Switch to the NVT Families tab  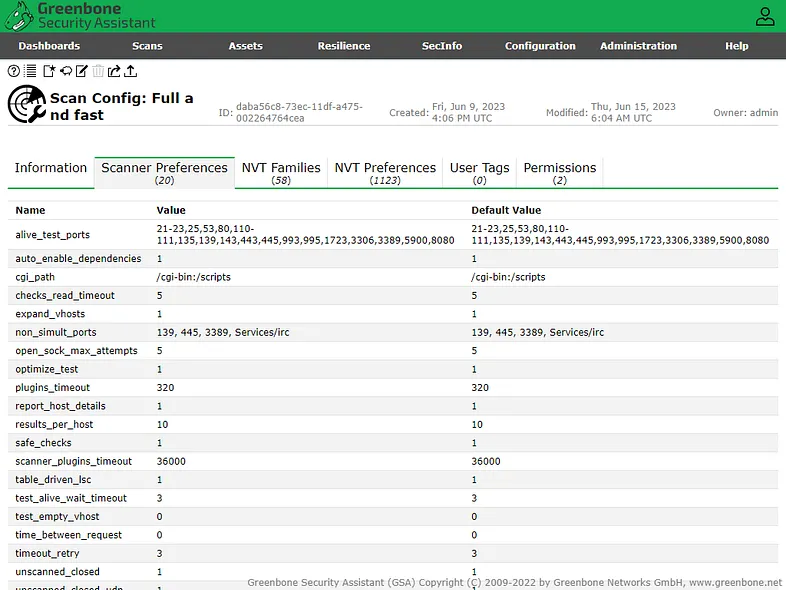coord(281,173)
